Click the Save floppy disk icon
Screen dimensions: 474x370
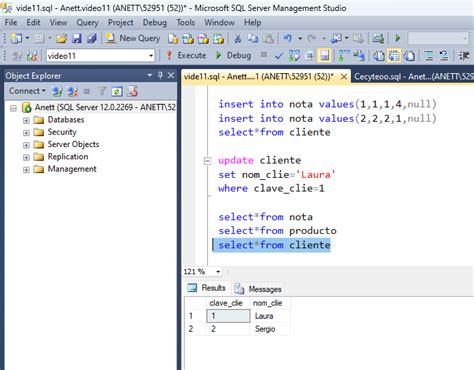tap(77, 38)
